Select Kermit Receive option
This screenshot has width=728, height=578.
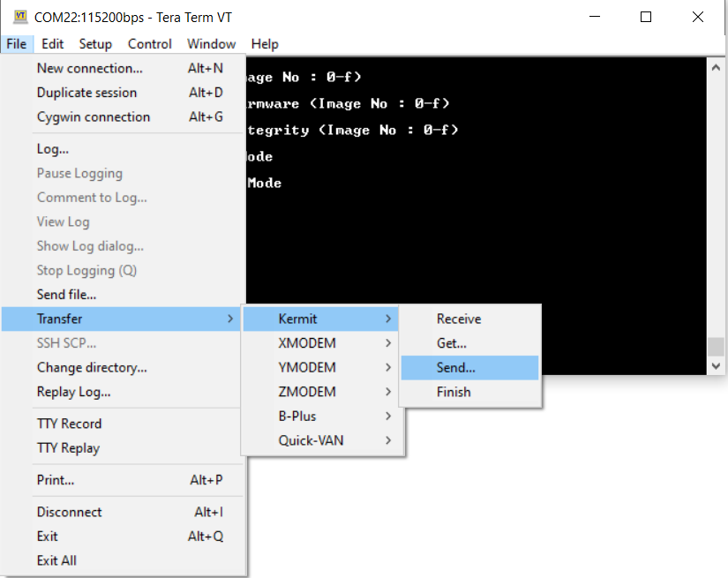point(459,319)
